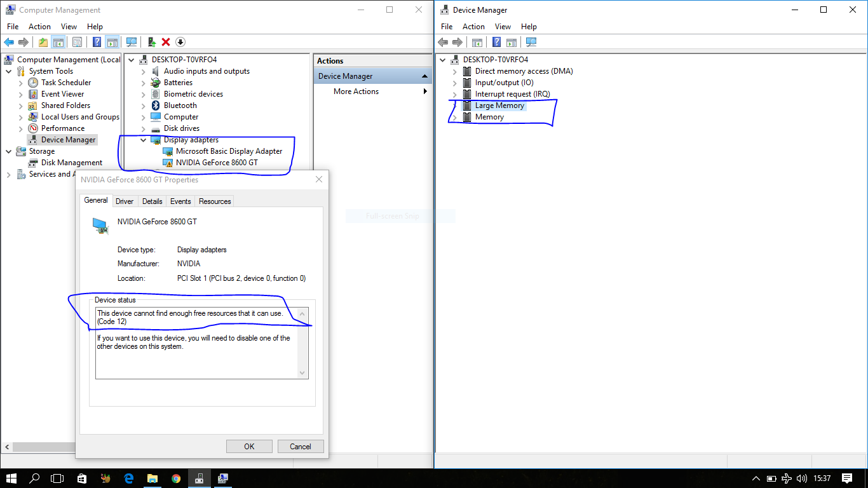Select Performance in System Tools
This screenshot has width=868, height=488.
pos(63,128)
